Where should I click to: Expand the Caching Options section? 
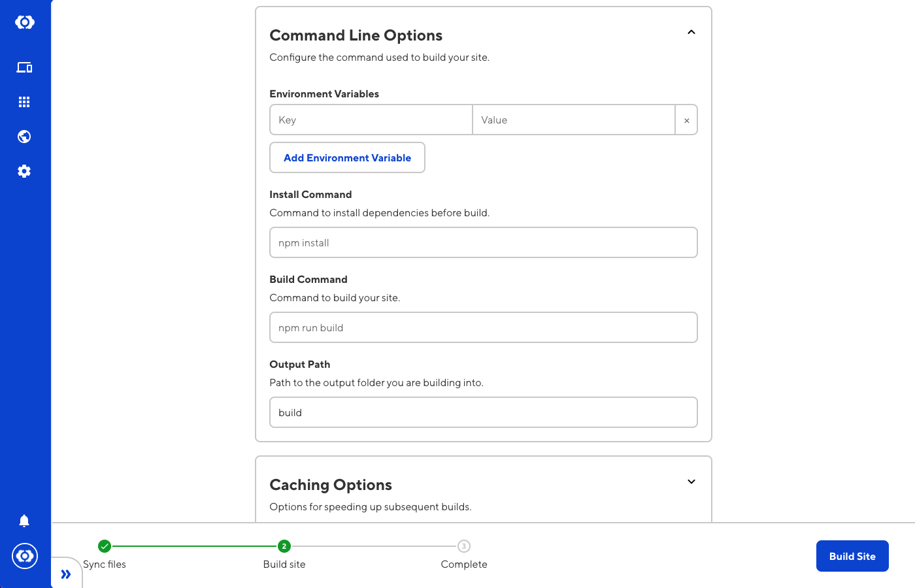click(x=691, y=482)
